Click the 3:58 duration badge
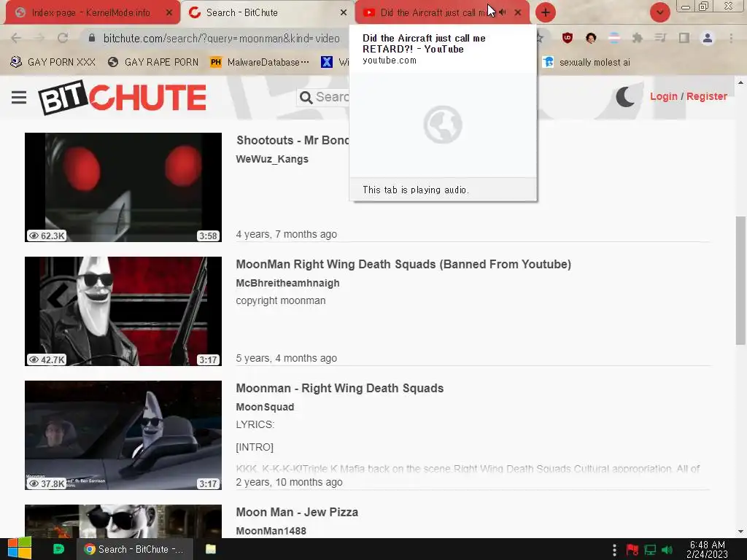This screenshot has height=560, width=747. click(x=208, y=236)
